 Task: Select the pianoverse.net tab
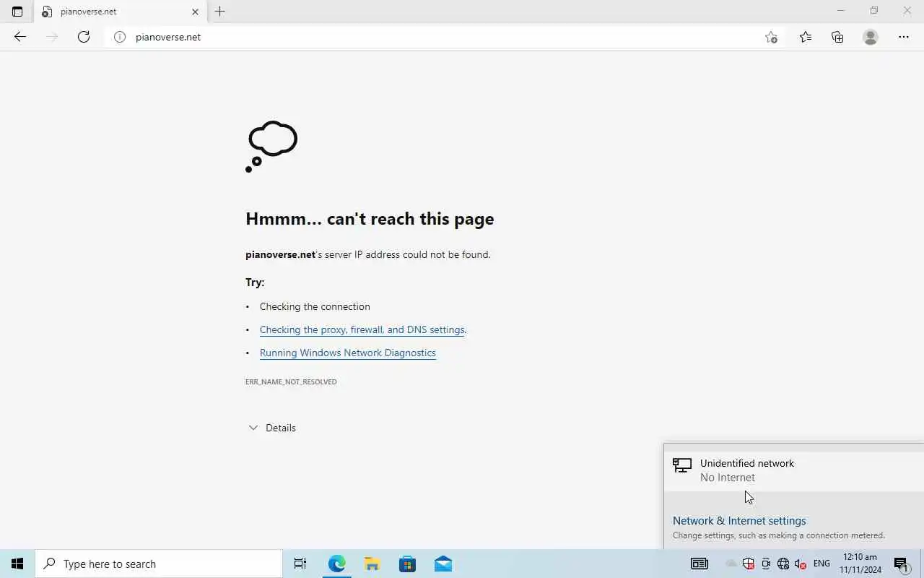(121, 12)
